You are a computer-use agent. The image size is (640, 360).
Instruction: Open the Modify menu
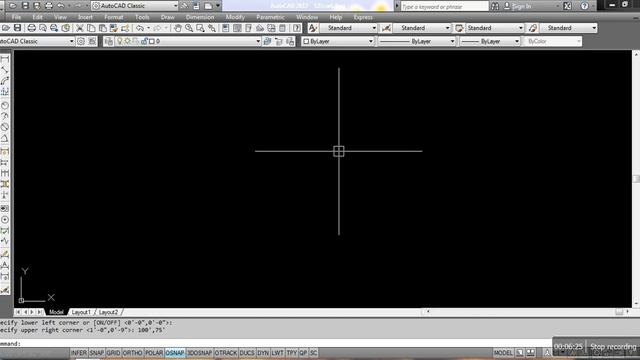pyautogui.click(x=235, y=17)
